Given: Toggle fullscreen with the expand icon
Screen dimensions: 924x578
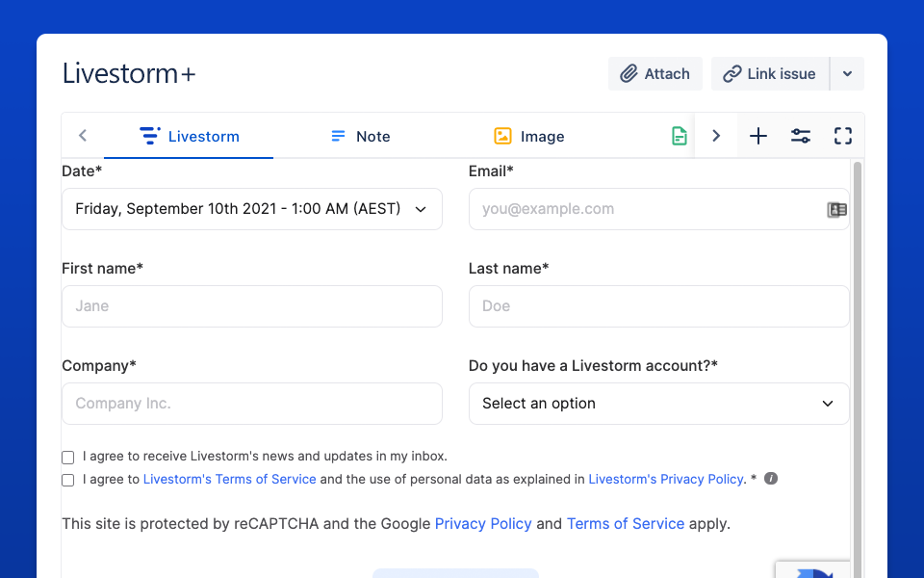Looking at the screenshot, I should (x=843, y=136).
